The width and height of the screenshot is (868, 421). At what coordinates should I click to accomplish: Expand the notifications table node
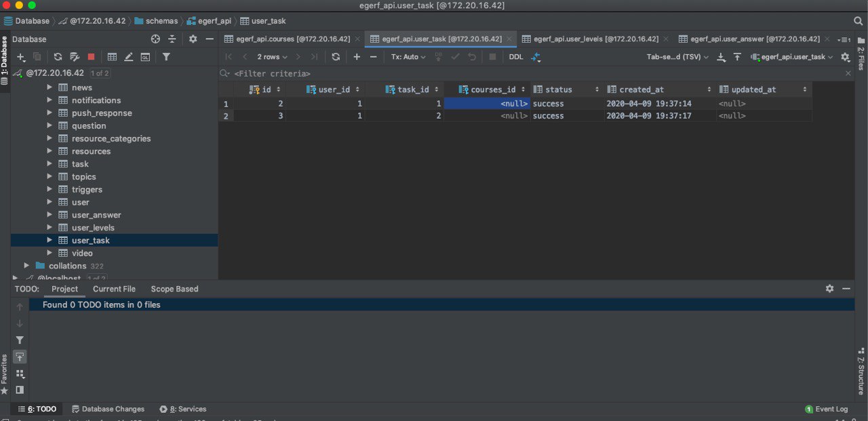50,100
